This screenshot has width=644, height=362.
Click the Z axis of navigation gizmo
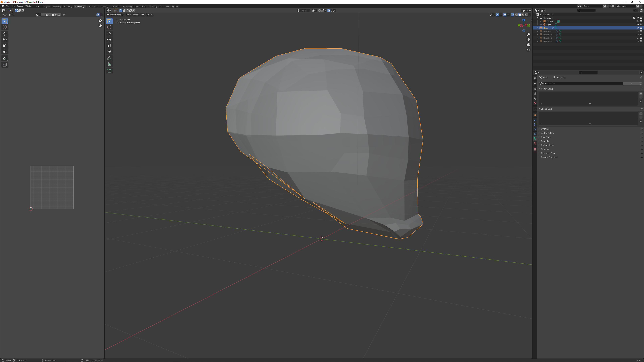[524, 20]
